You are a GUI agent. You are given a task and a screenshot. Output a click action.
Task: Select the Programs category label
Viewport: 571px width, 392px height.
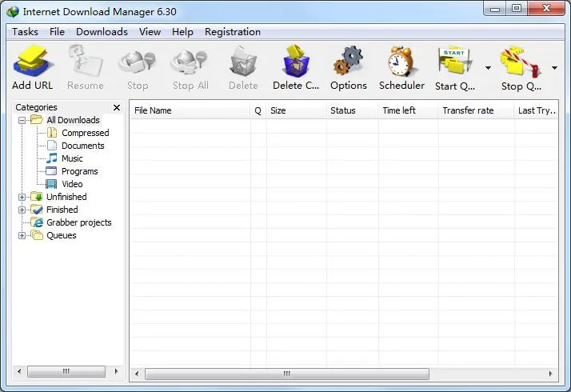pos(80,171)
